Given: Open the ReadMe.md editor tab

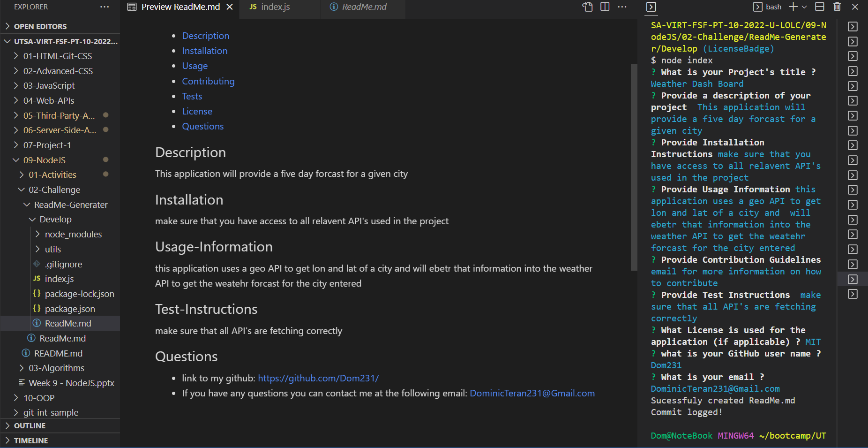Looking at the screenshot, I should click(x=363, y=7).
